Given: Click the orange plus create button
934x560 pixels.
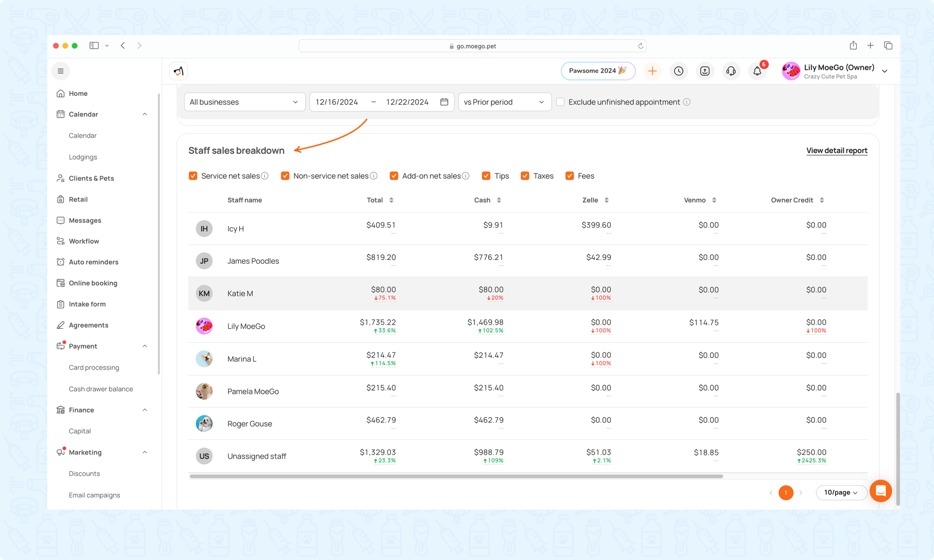Looking at the screenshot, I should pos(652,71).
